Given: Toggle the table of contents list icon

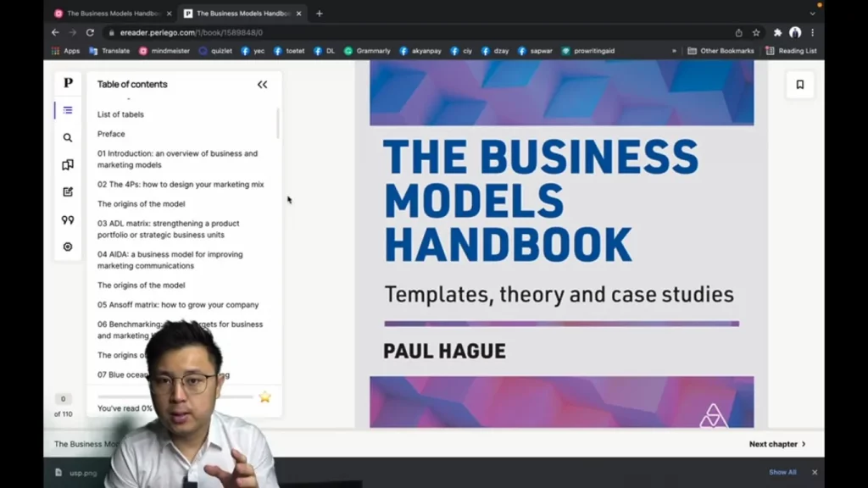Looking at the screenshot, I should tap(68, 111).
